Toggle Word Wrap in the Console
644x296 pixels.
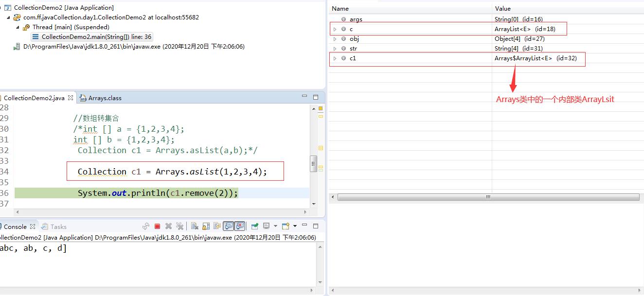pos(217,226)
